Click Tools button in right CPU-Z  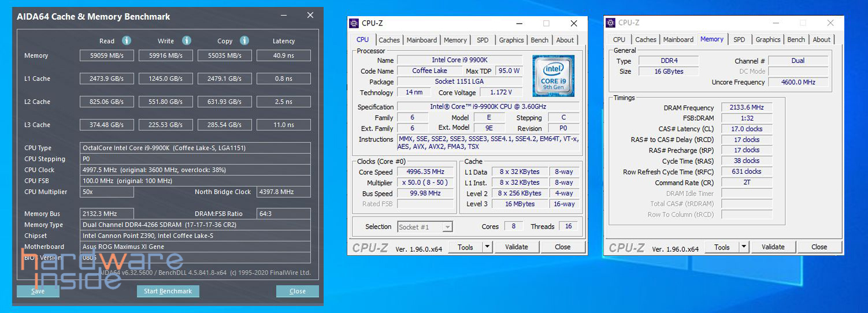[722, 247]
